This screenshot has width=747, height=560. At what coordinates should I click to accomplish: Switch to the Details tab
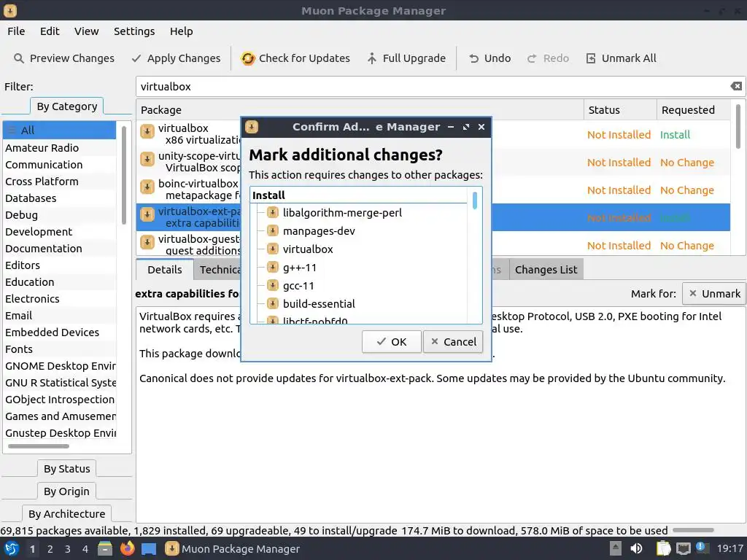pos(165,270)
